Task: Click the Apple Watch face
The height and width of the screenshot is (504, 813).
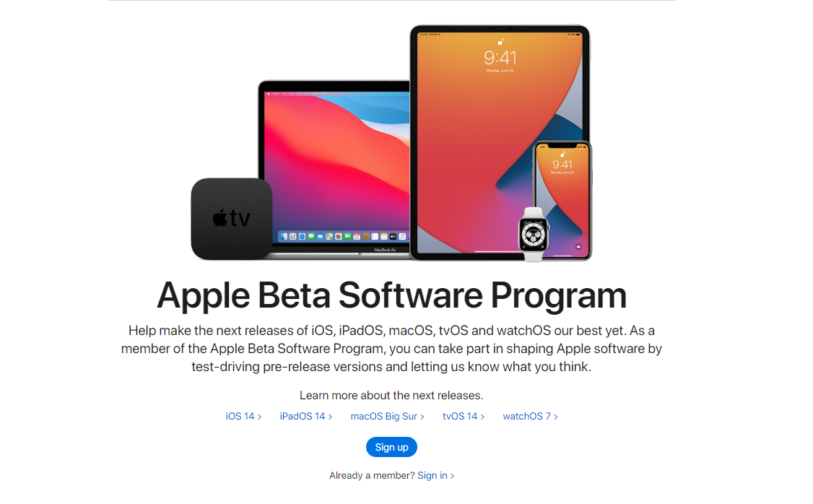Action: [x=534, y=235]
